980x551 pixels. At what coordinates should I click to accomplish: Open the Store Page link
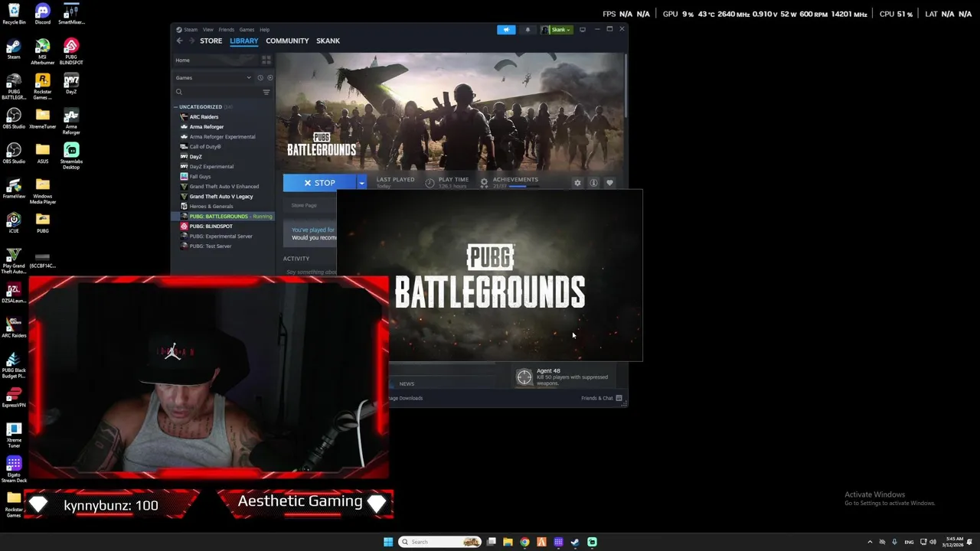pos(304,205)
